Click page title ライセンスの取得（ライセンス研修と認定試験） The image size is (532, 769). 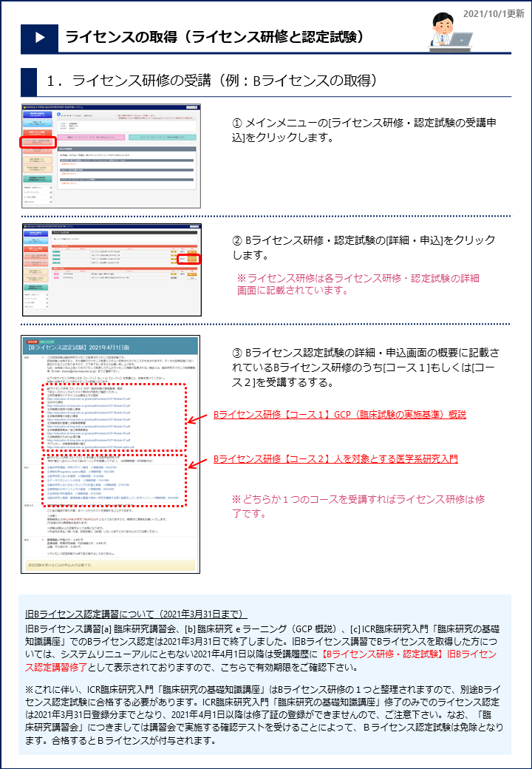pyautogui.click(x=215, y=37)
